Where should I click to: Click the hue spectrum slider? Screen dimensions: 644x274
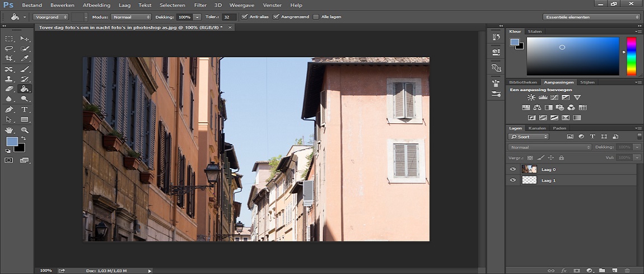[631, 56]
